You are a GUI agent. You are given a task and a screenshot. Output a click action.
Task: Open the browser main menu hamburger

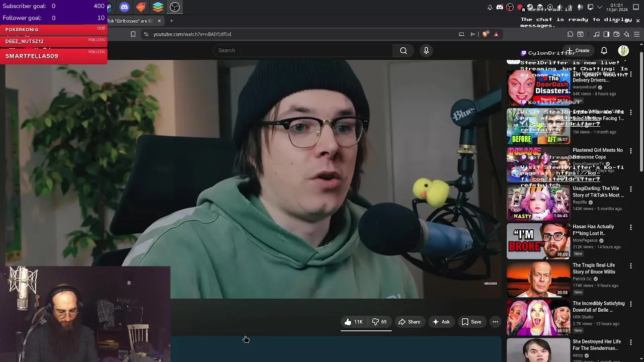pyautogui.click(x=636, y=34)
